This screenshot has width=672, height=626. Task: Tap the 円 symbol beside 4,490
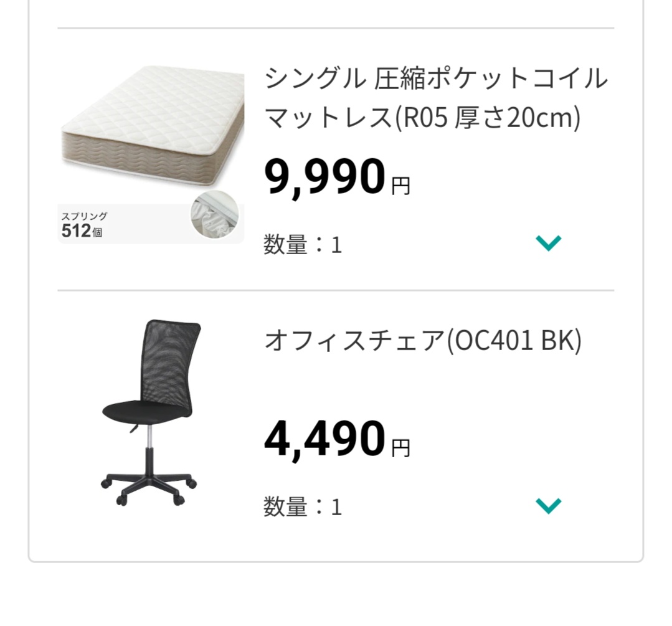400,448
